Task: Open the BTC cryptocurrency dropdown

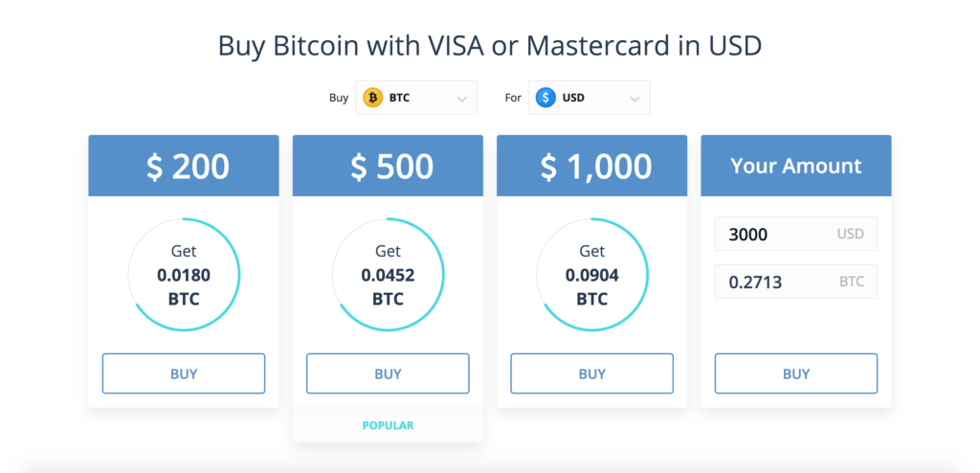Action: pyautogui.click(x=416, y=98)
